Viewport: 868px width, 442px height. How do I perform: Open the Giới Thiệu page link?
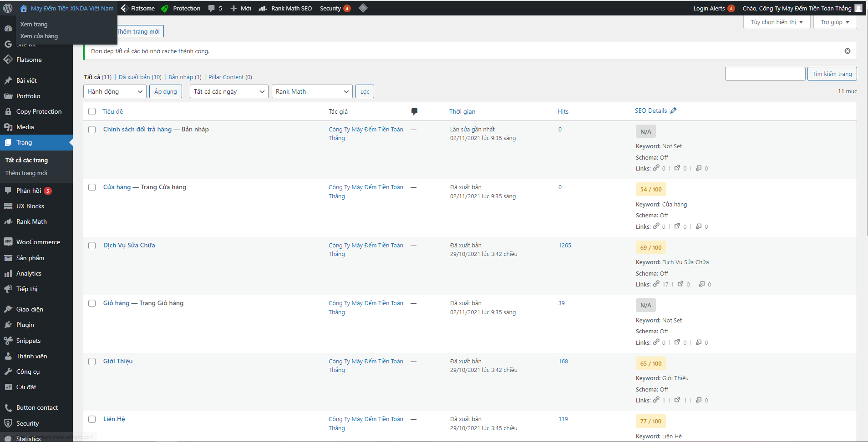pyautogui.click(x=118, y=361)
